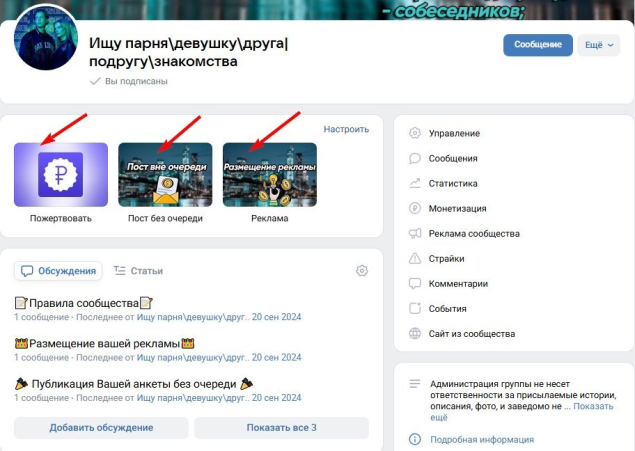The width and height of the screenshot is (635, 451).
Task: Open Пожертвовать ruble thumbnail
Action: (61, 174)
